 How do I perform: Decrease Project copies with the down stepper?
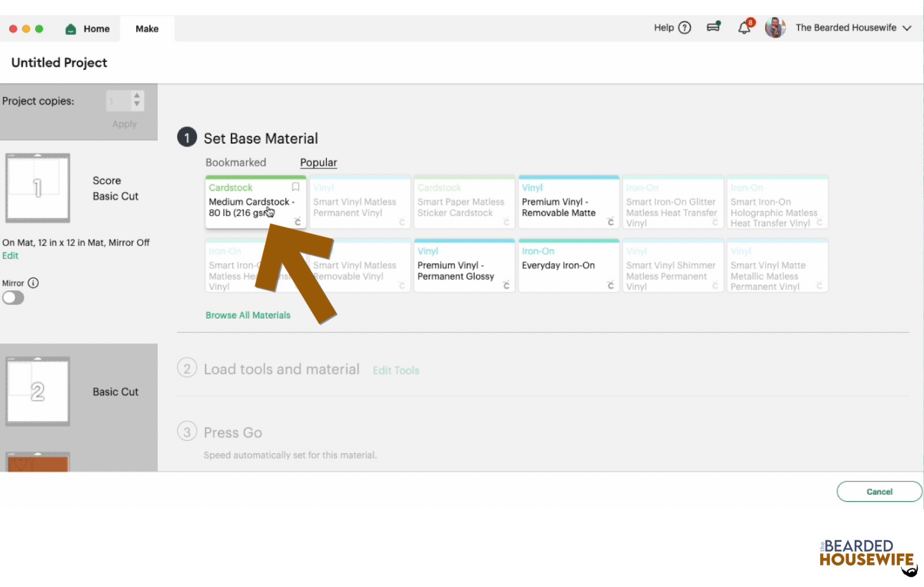pyautogui.click(x=137, y=104)
